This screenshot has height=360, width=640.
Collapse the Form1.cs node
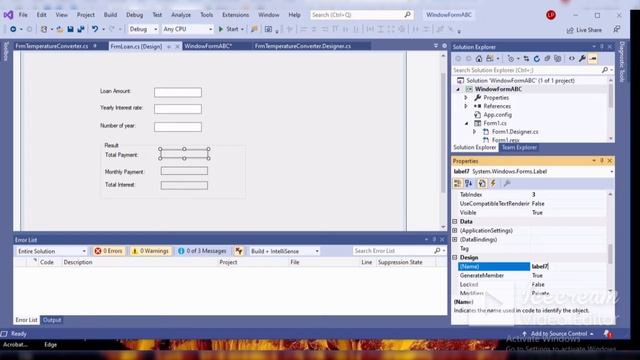(467, 123)
